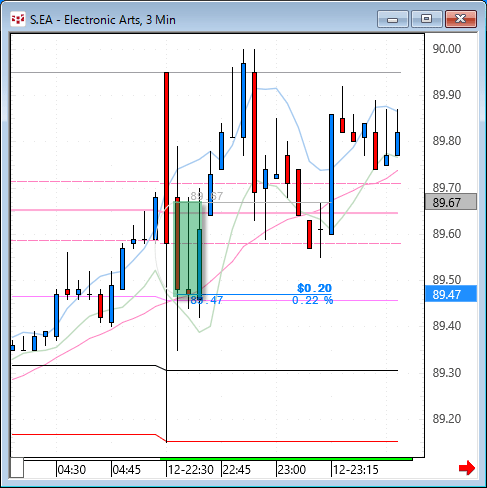Click the red chart icon in title bar

click(x=18, y=19)
